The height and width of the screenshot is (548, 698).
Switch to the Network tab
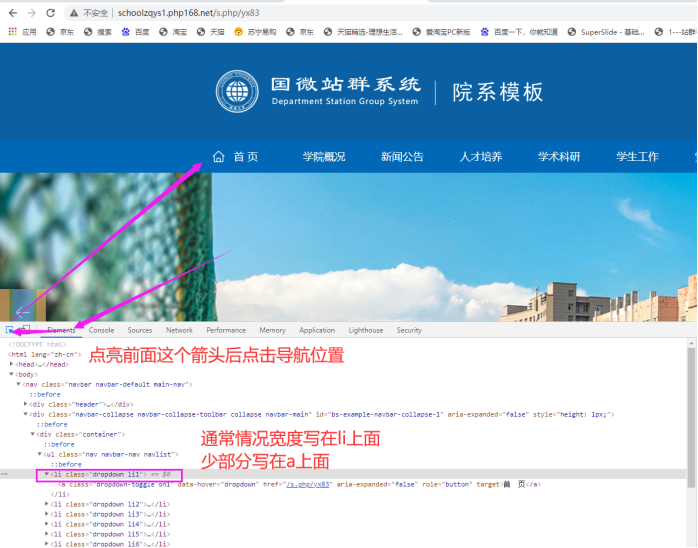179,330
